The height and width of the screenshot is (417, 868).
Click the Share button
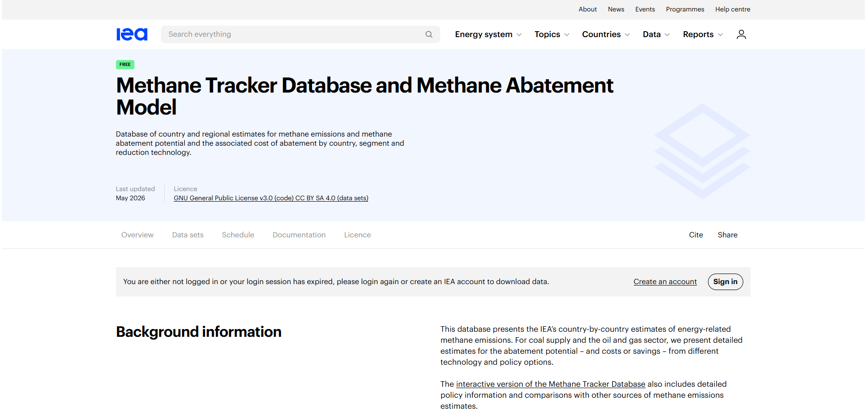pos(728,235)
